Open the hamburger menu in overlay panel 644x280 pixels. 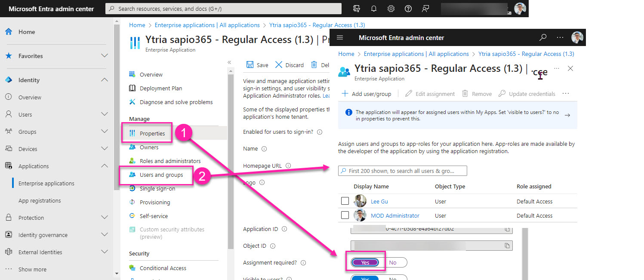[340, 37]
